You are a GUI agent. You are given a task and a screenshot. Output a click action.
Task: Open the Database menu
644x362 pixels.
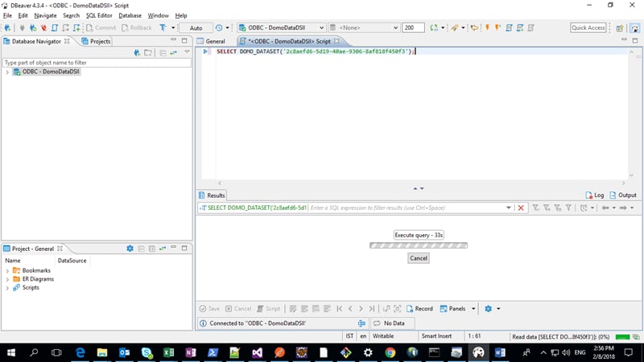130,15
